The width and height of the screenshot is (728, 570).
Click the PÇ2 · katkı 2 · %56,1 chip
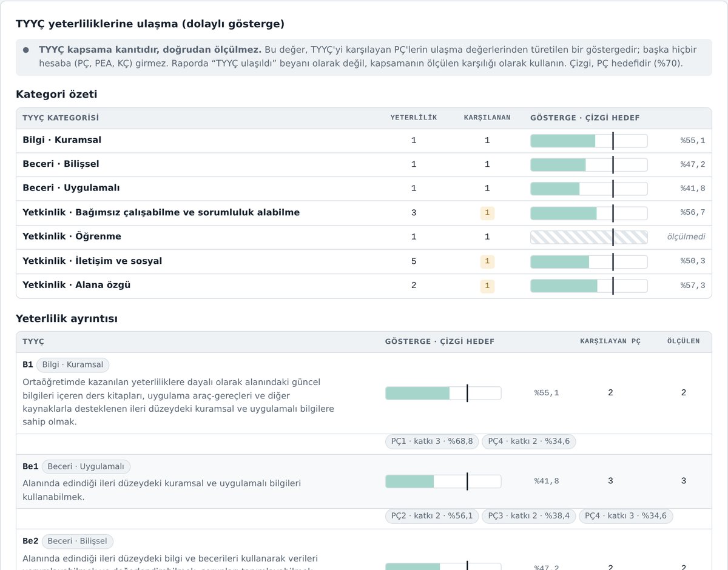point(432,516)
